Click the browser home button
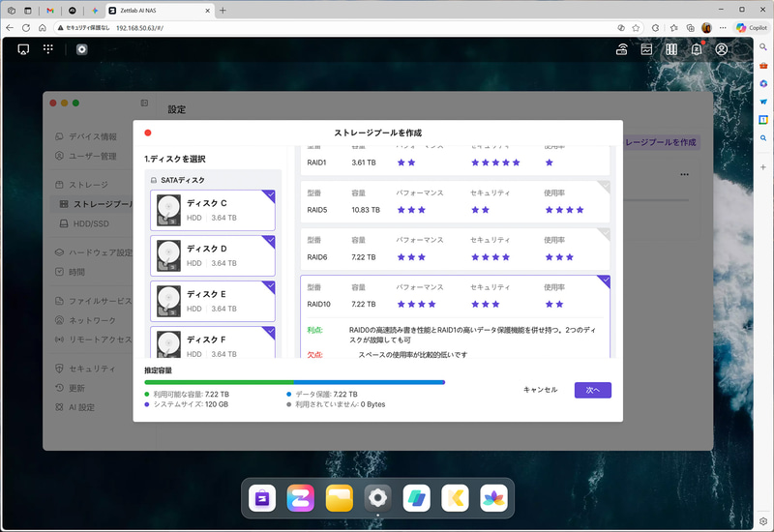Image resolution: width=774 pixels, height=532 pixels. tap(42, 28)
